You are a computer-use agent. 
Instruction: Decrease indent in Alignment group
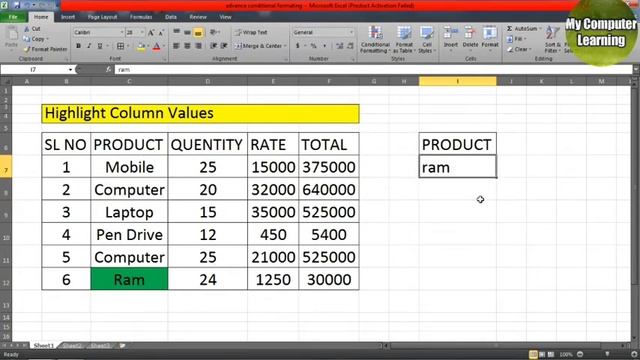213,46
